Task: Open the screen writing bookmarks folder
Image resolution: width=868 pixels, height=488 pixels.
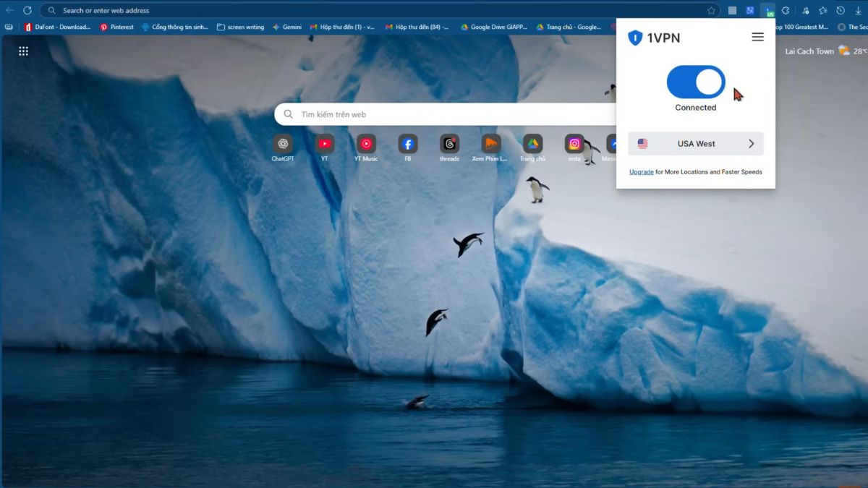Action: click(x=241, y=27)
